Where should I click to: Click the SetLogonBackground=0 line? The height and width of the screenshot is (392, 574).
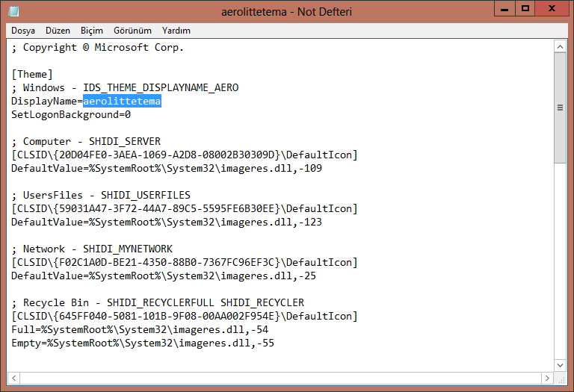pos(71,115)
